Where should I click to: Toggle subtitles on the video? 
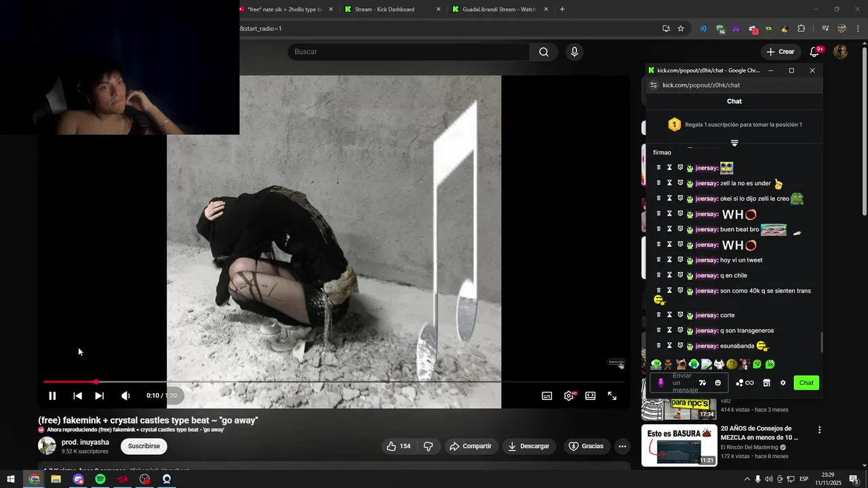pyautogui.click(x=547, y=396)
